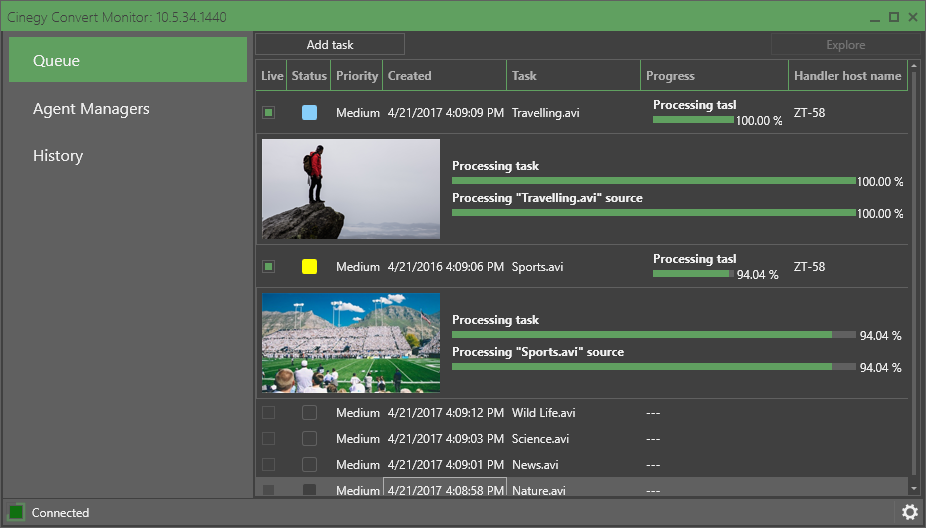Screen dimensions: 926x528
Task: Click the Processing "Sports.avi" source progress bar
Action: click(654, 367)
